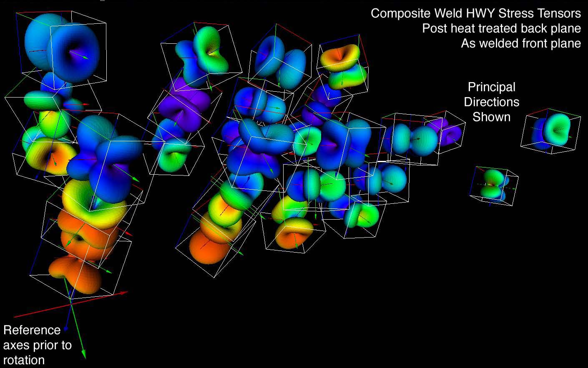Click the word 'Directions' in the annotation
588x368 pixels.
tap(492, 102)
